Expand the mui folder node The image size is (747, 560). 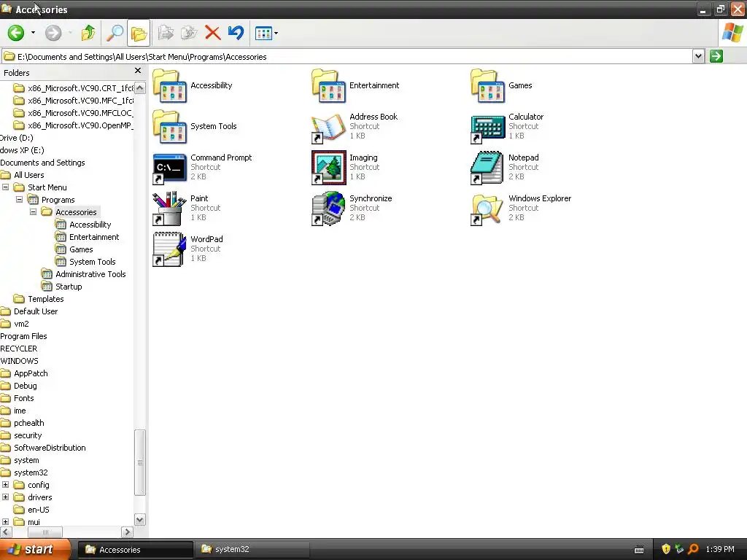(x=5, y=522)
